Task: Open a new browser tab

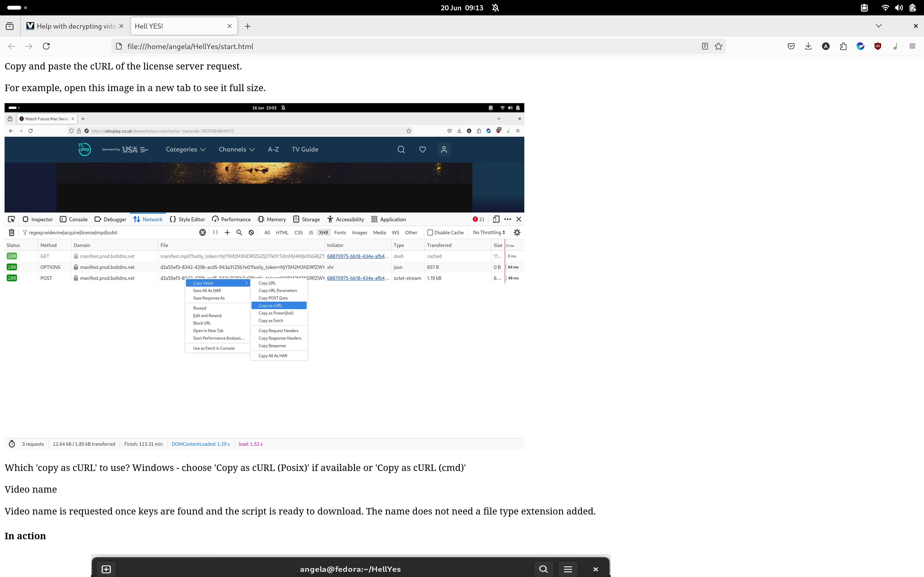Action: (x=247, y=26)
